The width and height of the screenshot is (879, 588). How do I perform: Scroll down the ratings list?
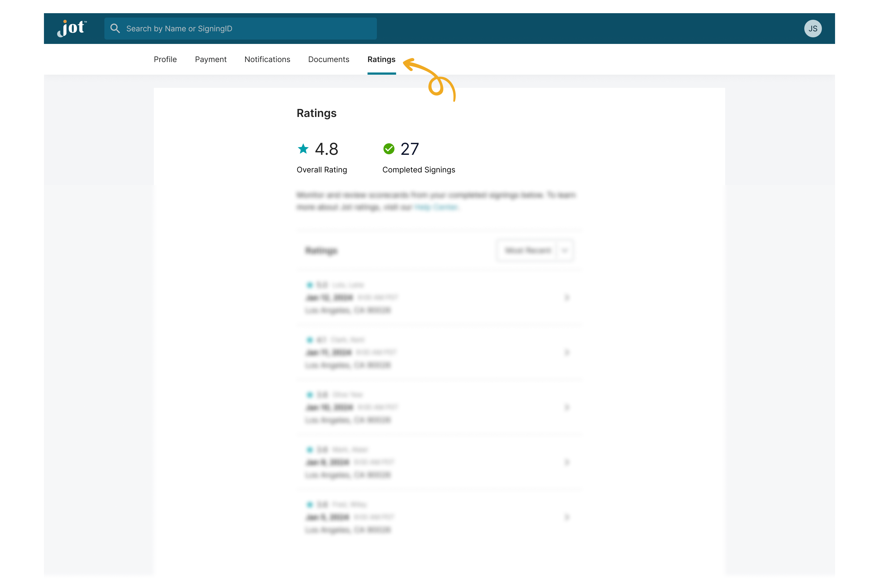click(439, 394)
